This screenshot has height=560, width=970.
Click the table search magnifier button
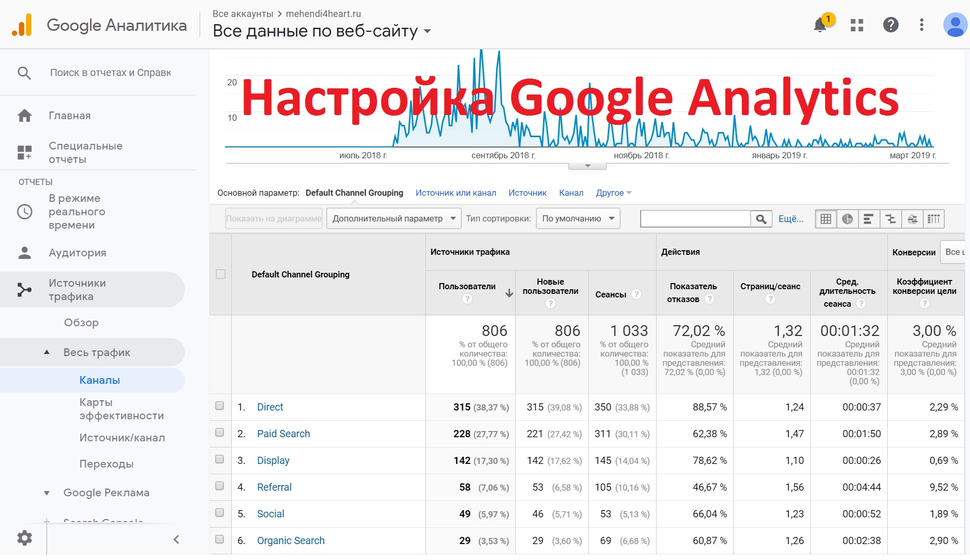pyautogui.click(x=761, y=219)
